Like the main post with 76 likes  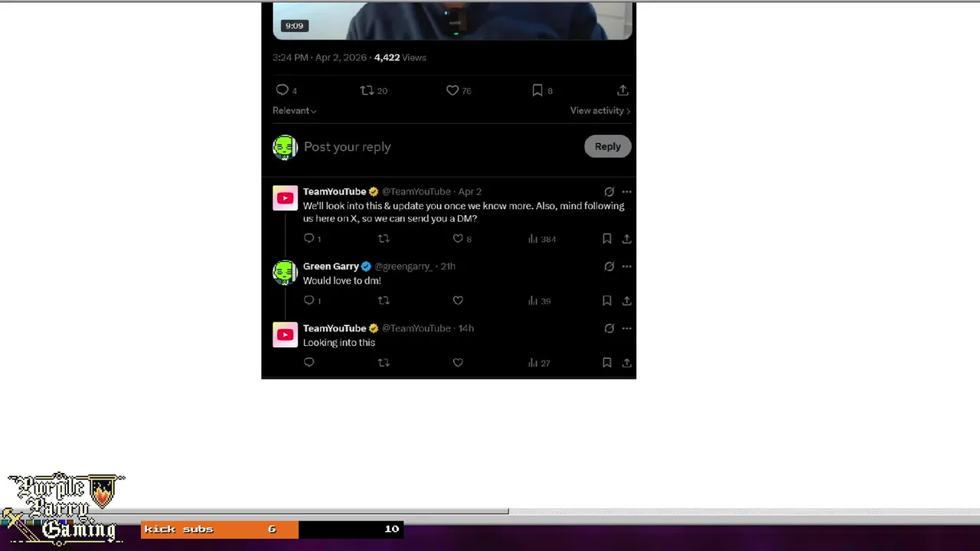click(x=452, y=90)
